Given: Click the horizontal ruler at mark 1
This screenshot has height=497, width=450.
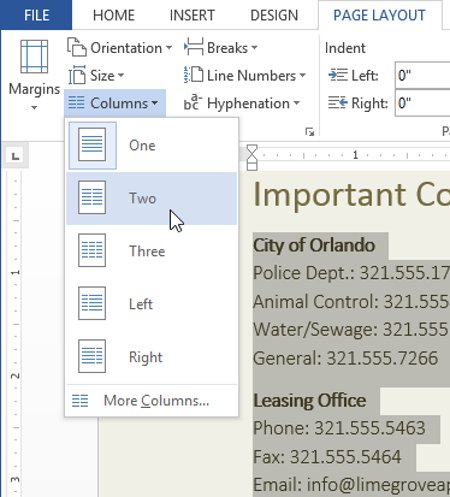Looking at the screenshot, I should tap(355, 155).
